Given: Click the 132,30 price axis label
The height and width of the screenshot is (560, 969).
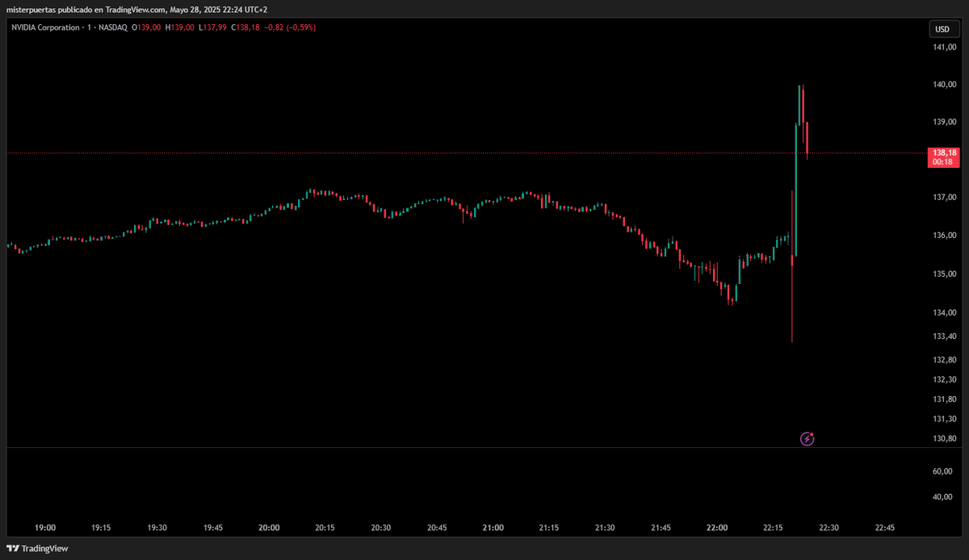Looking at the screenshot, I should pos(944,379).
